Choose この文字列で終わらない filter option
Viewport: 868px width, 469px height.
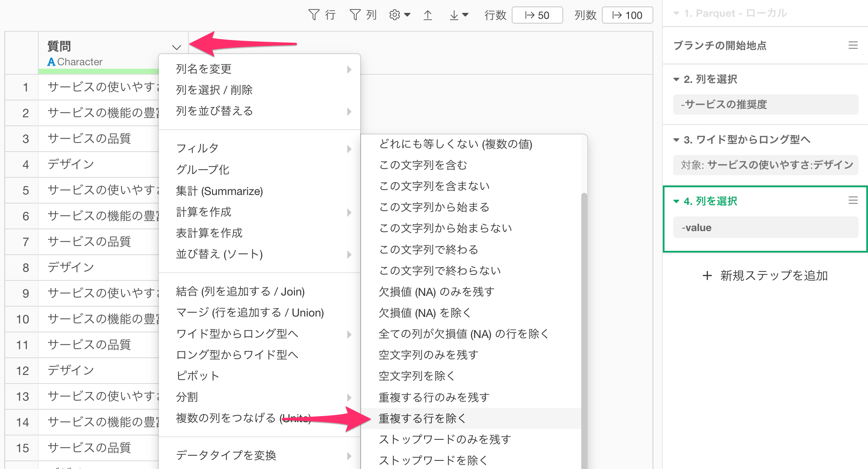471,271
